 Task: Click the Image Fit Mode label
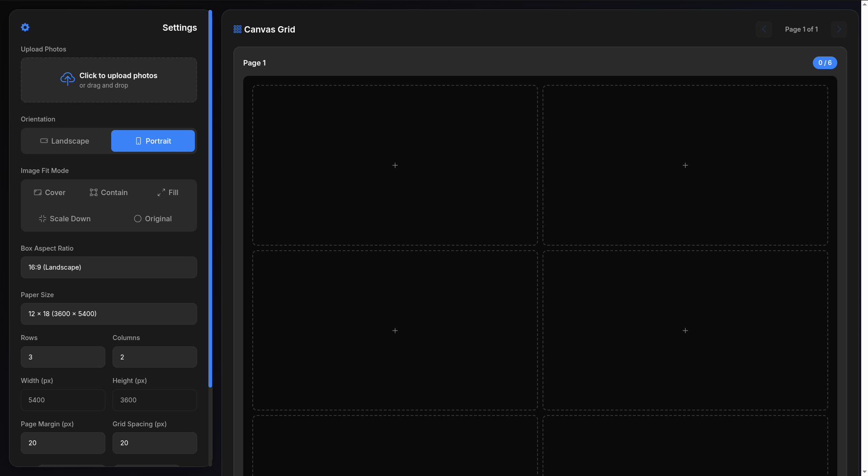pyautogui.click(x=45, y=171)
